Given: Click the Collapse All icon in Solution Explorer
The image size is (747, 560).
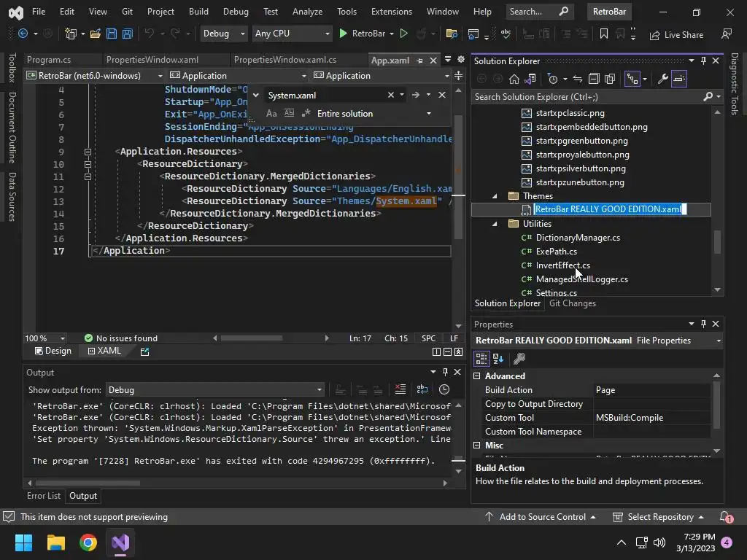Looking at the screenshot, I should point(594,79).
